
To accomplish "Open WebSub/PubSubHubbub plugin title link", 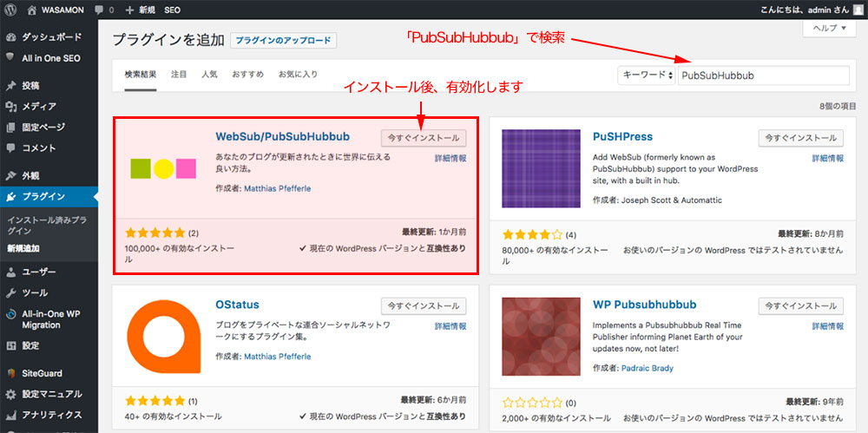I will (282, 136).
